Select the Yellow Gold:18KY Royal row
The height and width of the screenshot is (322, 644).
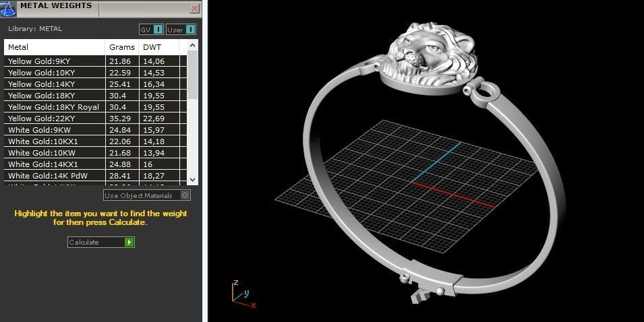tap(95, 107)
